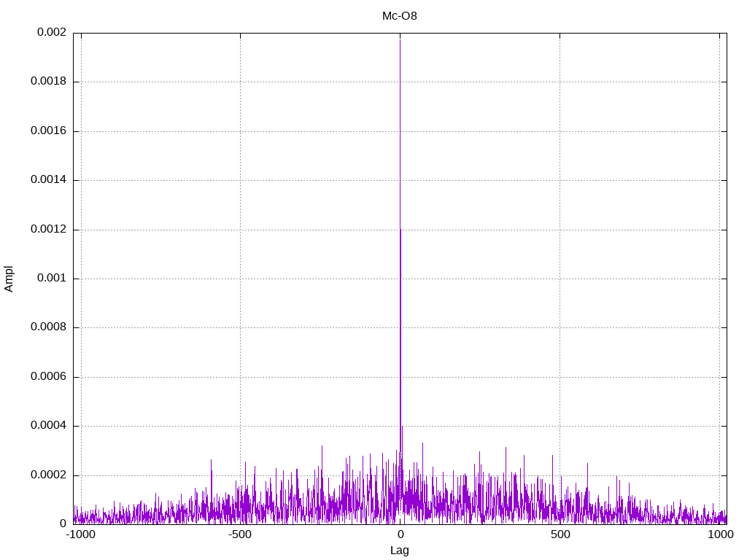Click the tip of the central purple spike
Image resolution: width=747 pixels, height=560 pixels.
point(400,39)
